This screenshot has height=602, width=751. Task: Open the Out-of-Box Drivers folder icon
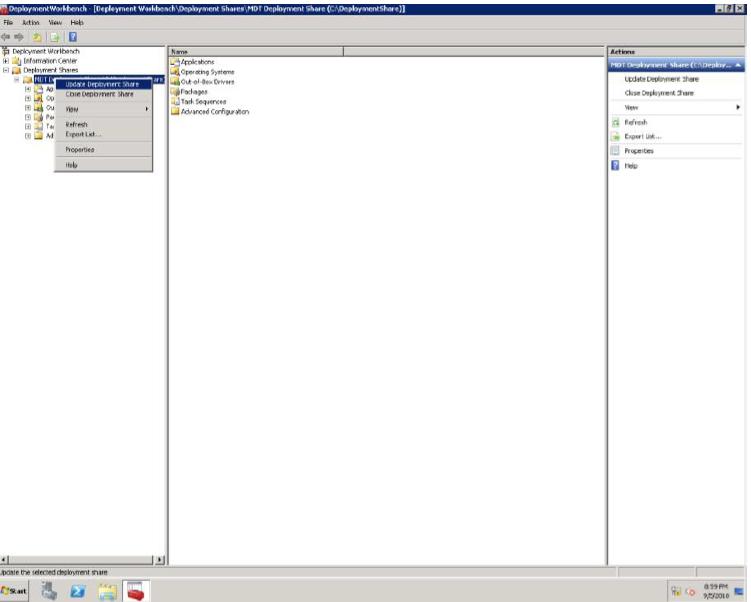pos(175,82)
